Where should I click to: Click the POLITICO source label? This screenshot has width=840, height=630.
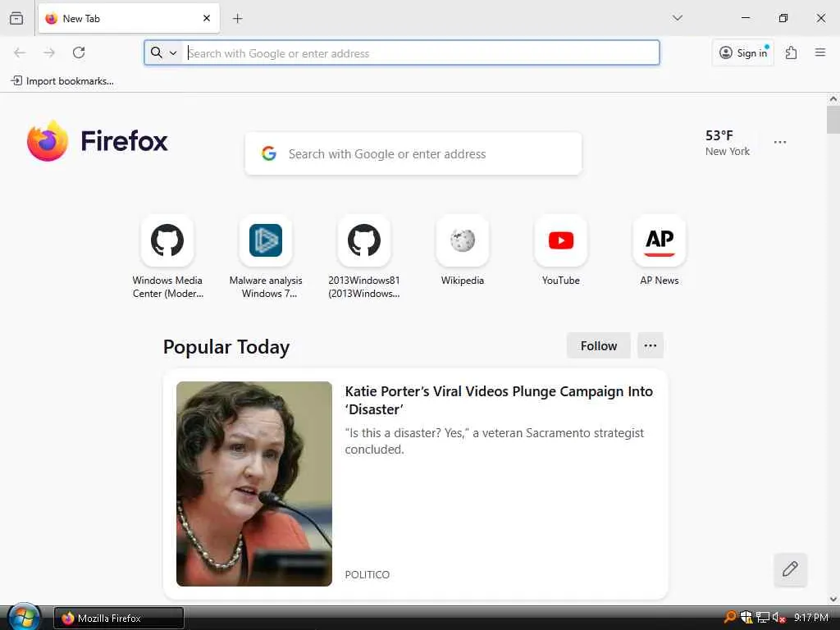pos(367,574)
